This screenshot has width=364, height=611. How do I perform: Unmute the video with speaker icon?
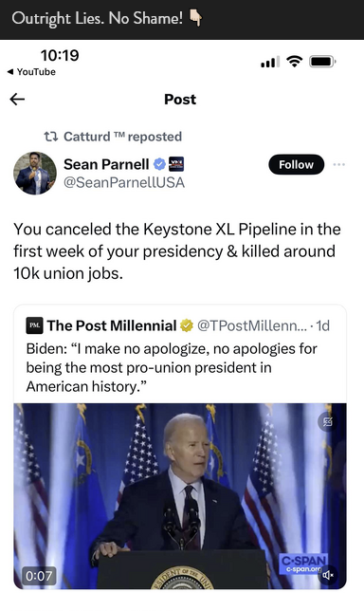(328, 575)
